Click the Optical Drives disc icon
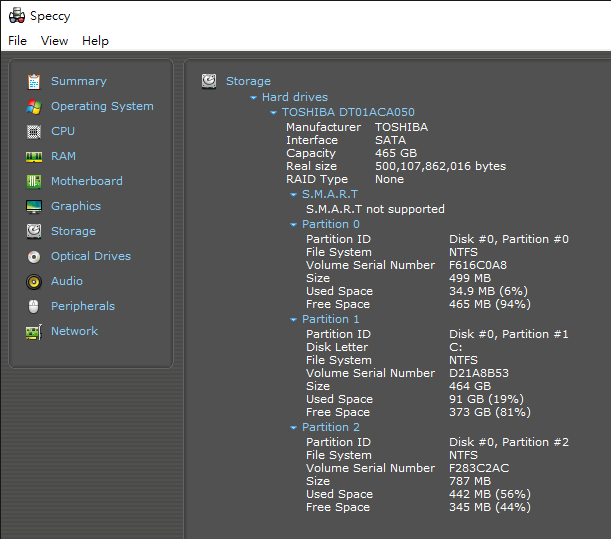The image size is (611, 539). [x=34, y=257]
